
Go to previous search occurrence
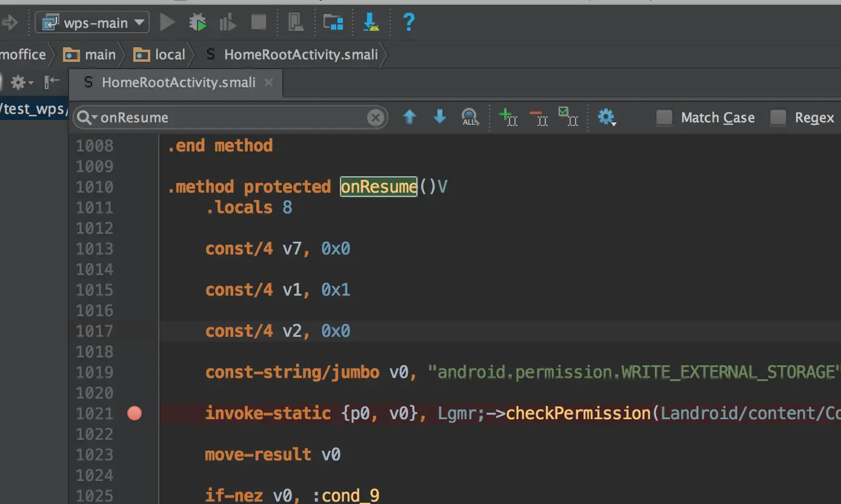pyautogui.click(x=410, y=117)
